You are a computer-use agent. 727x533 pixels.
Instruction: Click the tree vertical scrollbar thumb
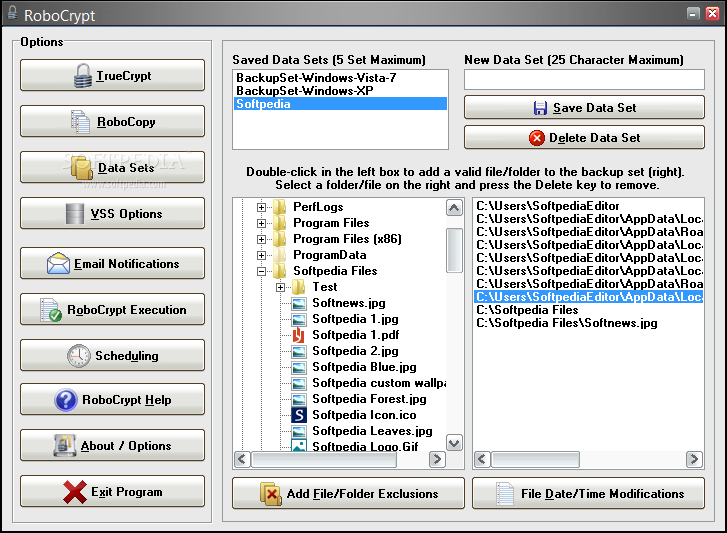click(454, 250)
